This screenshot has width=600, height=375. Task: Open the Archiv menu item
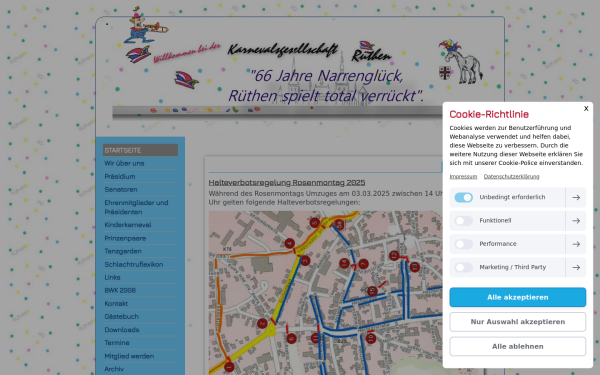140,369
